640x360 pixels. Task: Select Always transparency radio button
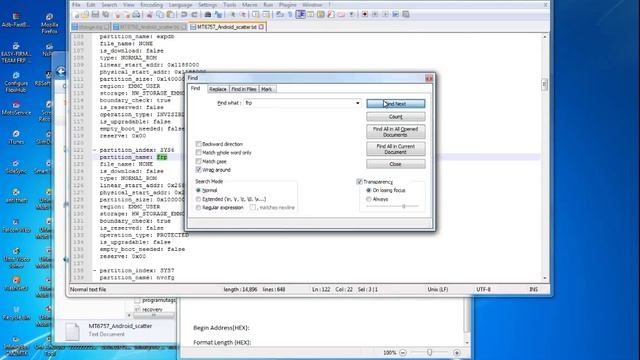coord(369,199)
